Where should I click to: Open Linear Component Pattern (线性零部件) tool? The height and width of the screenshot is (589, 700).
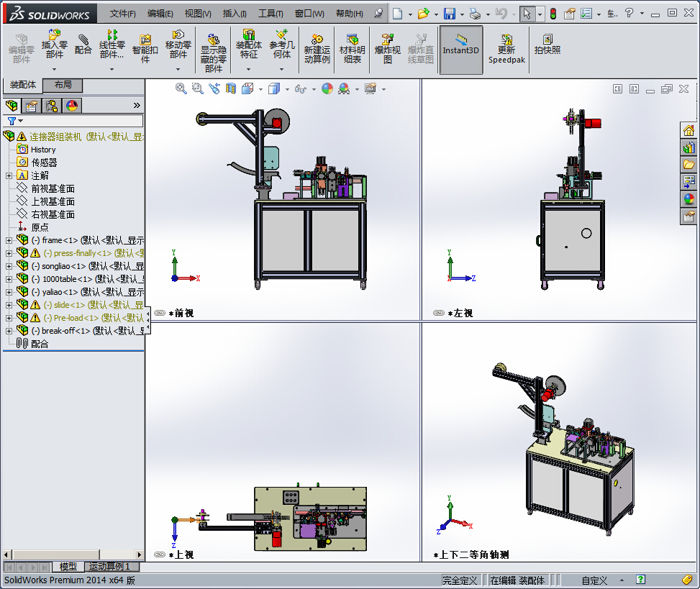[x=112, y=44]
